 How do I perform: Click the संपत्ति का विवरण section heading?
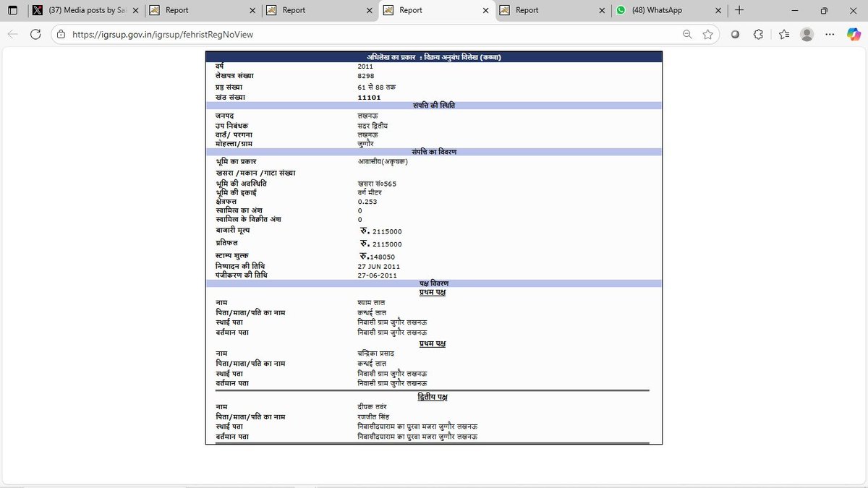[433, 152]
